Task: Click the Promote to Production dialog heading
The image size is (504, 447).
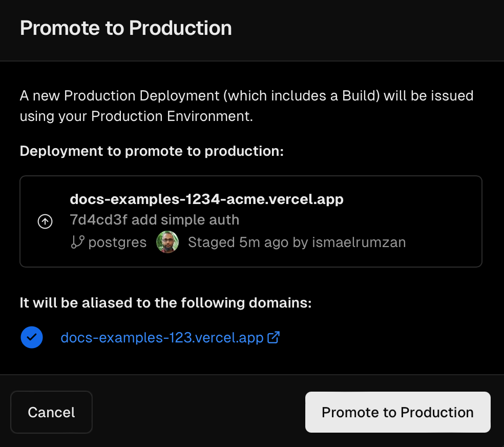Action: (125, 28)
